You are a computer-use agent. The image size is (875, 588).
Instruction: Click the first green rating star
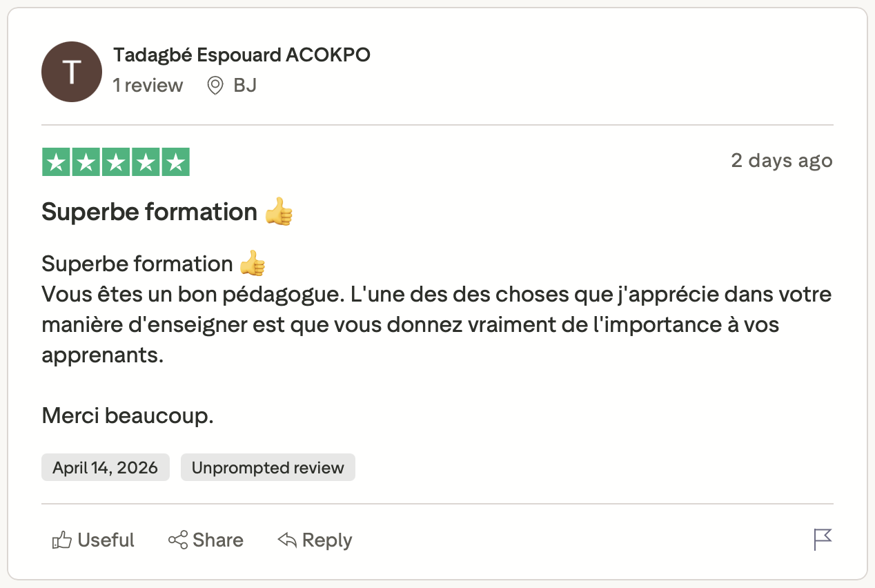(56, 162)
